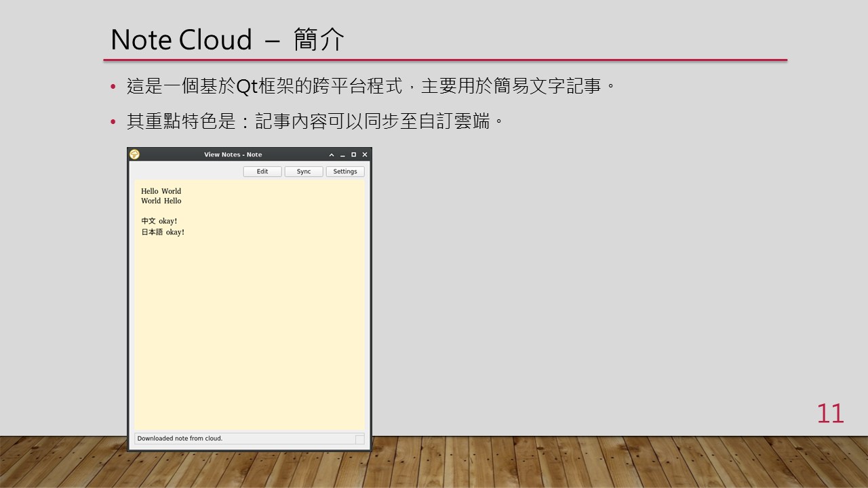Click the slide title 'Note Cloud – 簡介'
868x488 pixels.
(228, 40)
